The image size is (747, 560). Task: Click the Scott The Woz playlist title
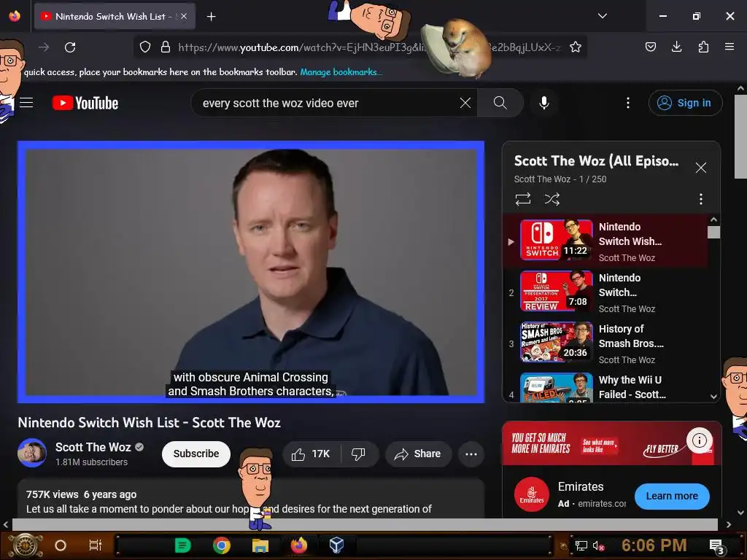pyautogui.click(x=597, y=161)
